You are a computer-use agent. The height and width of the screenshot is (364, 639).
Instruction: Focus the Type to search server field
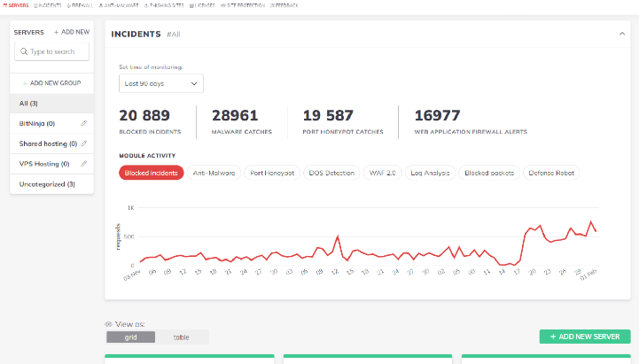click(56, 52)
